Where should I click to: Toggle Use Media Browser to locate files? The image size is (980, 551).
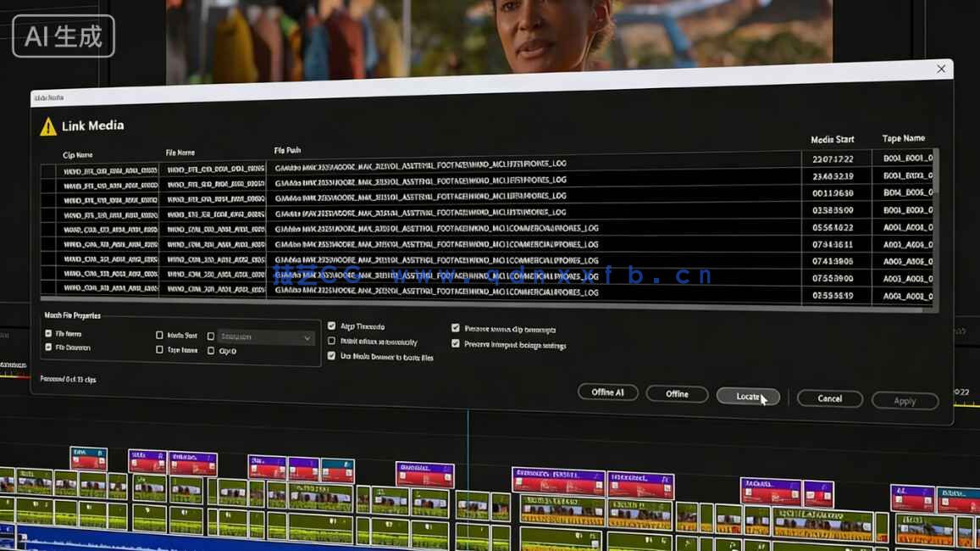click(x=330, y=355)
